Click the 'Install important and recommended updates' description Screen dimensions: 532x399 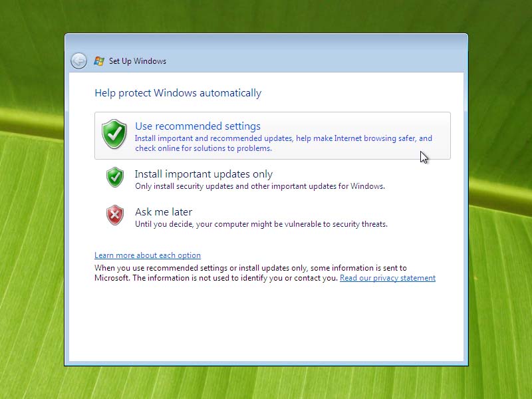pos(284,143)
